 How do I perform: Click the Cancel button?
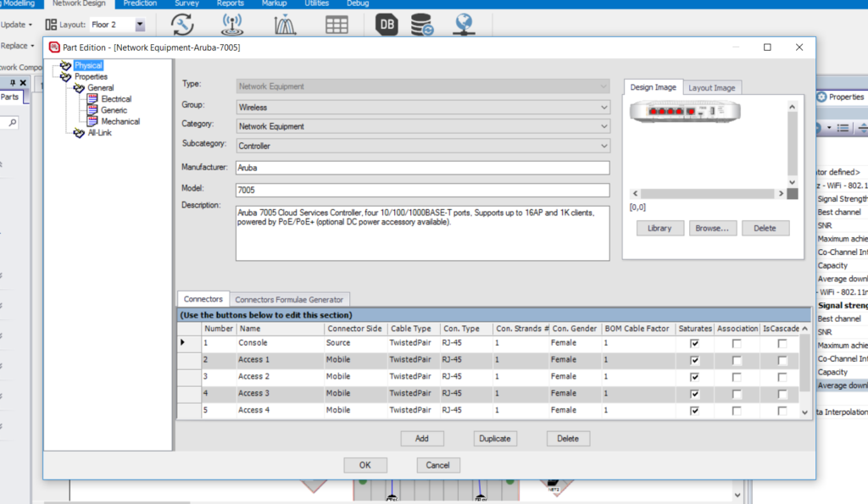438,465
